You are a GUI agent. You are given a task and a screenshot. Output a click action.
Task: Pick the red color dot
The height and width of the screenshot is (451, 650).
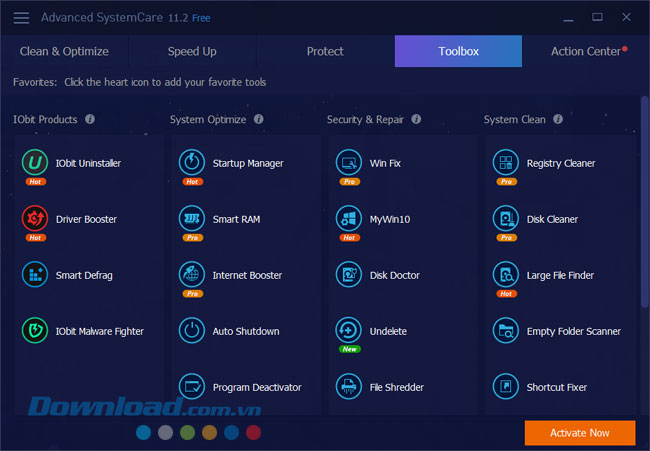[x=253, y=432]
